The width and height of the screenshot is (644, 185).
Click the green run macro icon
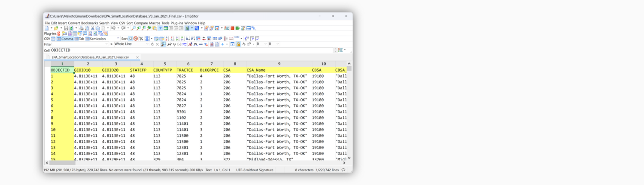tap(237, 28)
